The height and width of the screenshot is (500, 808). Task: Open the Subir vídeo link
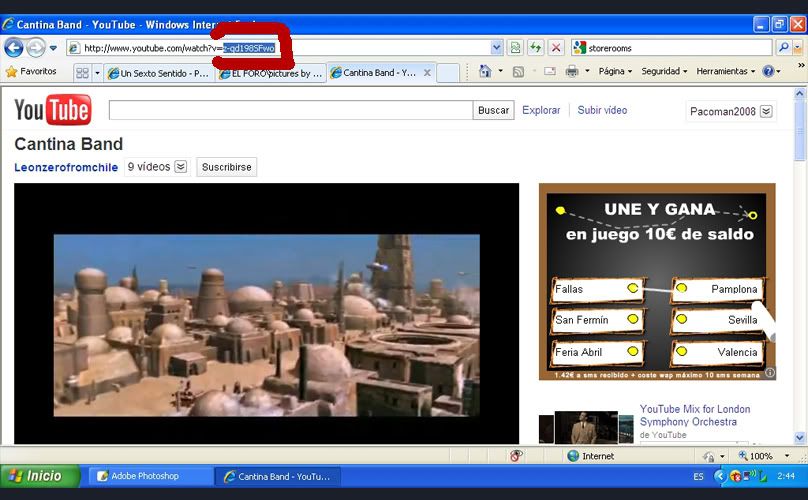(602, 110)
